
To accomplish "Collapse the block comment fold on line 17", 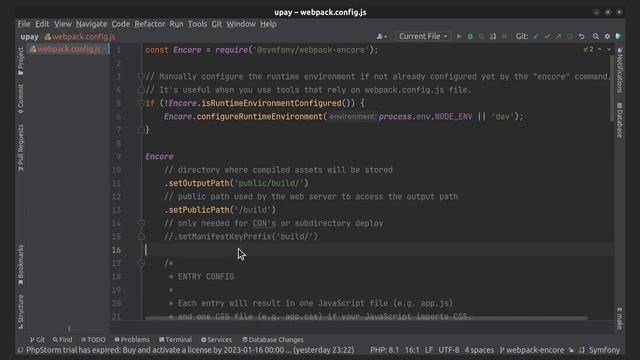I will click(x=141, y=263).
